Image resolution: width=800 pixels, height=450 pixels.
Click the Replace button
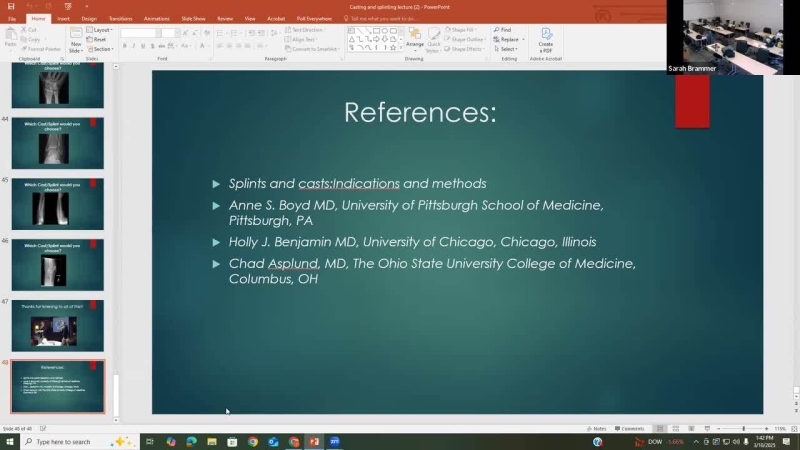point(509,39)
